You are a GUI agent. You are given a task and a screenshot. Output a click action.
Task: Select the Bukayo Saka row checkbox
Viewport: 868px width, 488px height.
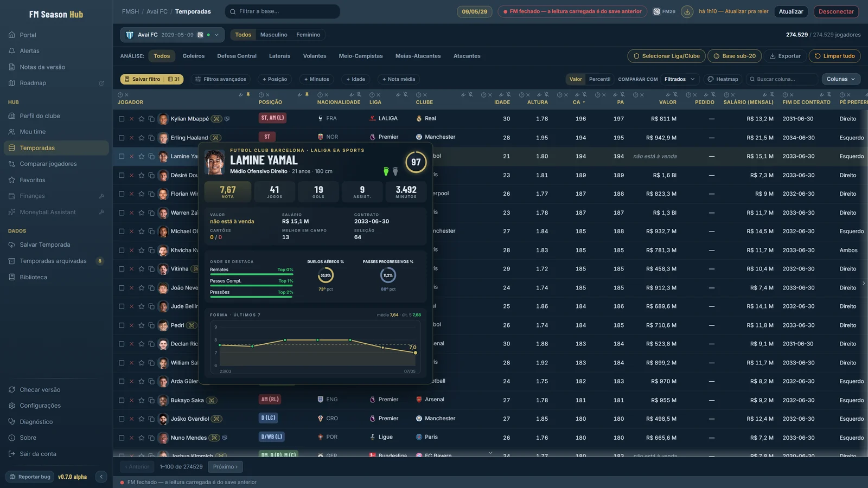[x=122, y=400]
